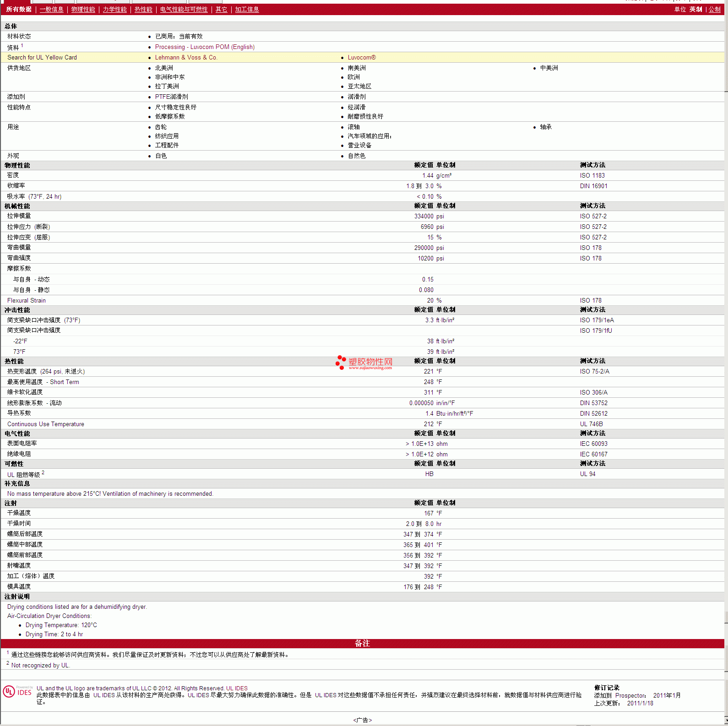
Task: Open the 电气性能与可燃性 tab
Action: pos(184,10)
